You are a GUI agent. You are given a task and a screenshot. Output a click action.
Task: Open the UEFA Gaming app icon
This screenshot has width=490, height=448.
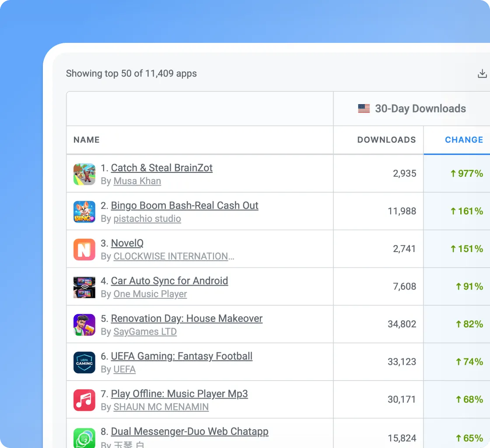coord(84,362)
